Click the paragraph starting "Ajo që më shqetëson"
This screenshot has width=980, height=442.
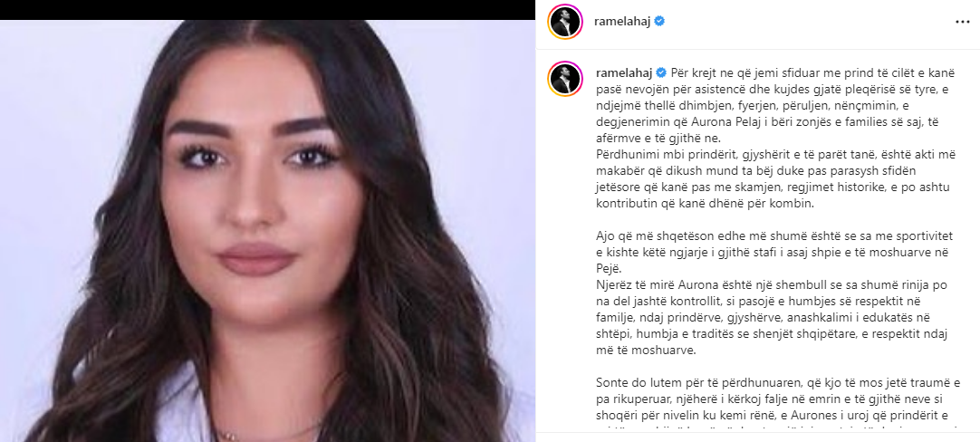tap(777, 252)
